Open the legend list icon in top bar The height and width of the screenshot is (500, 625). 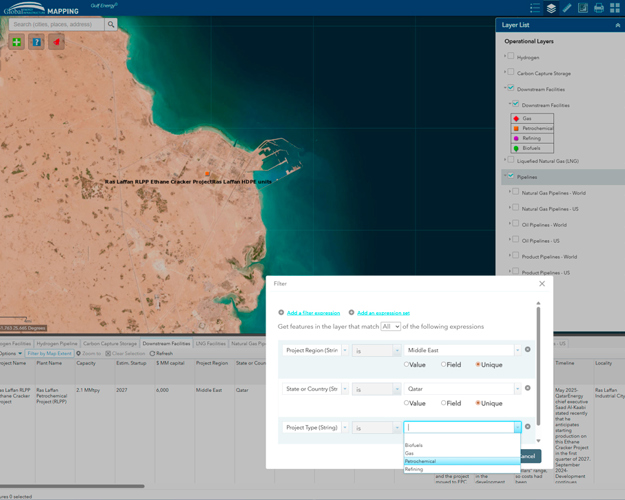535,8
